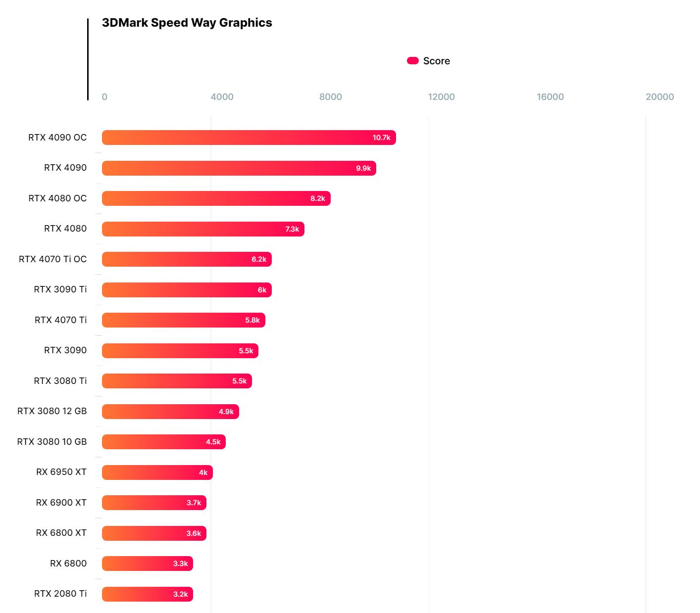
Task: Click the RTX 4090 OC score bar
Action: point(249,138)
